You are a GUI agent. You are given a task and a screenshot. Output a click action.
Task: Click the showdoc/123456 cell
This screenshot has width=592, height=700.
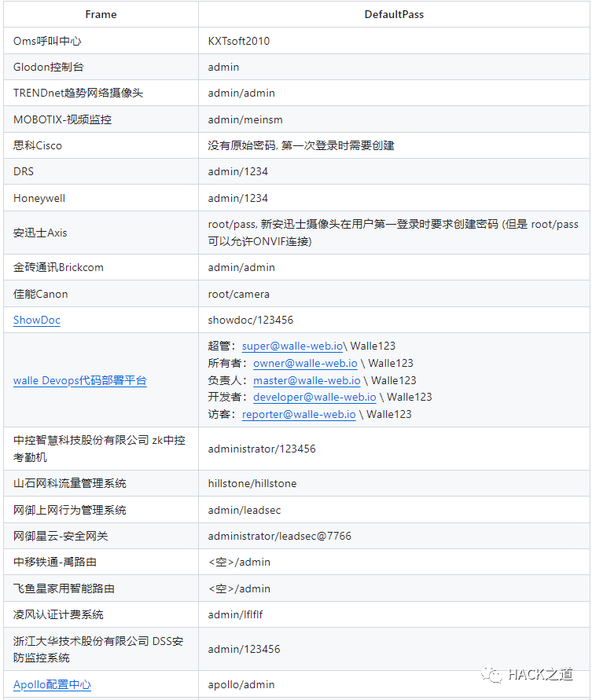click(394, 320)
